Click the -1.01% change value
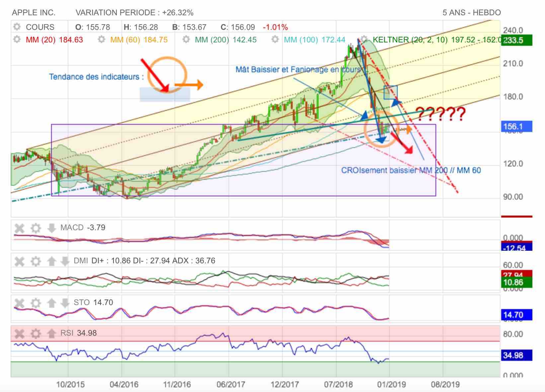The height and width of the screenshot is (392, 545). 275,27
